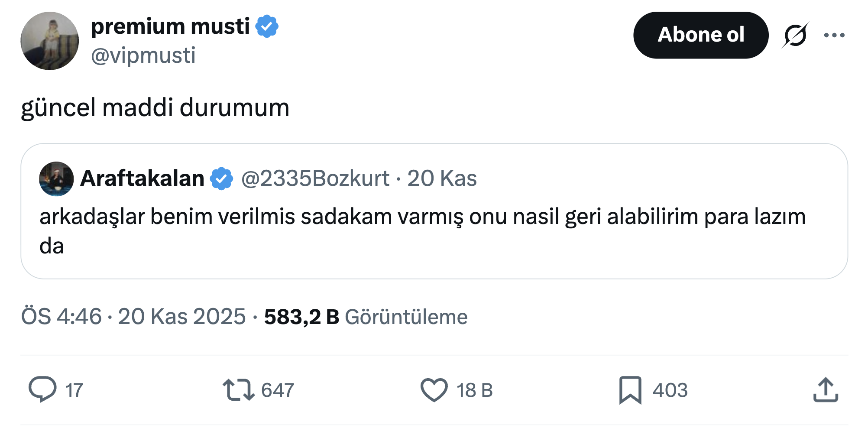This screenshot has height=428, width=868.
Task: Open premium musti's profile picture
Action: click(x=50, y=41)
